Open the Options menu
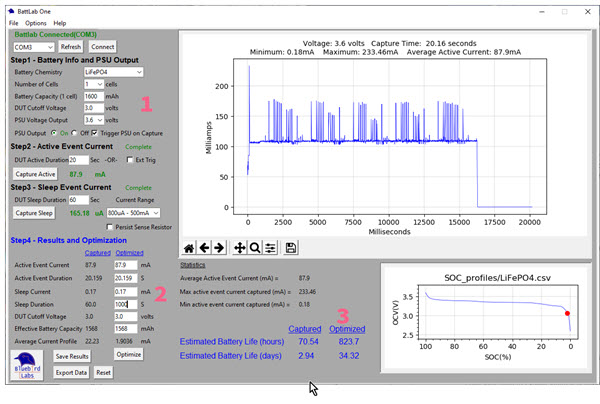Screen dimensions: 600x404 [36, 23]
